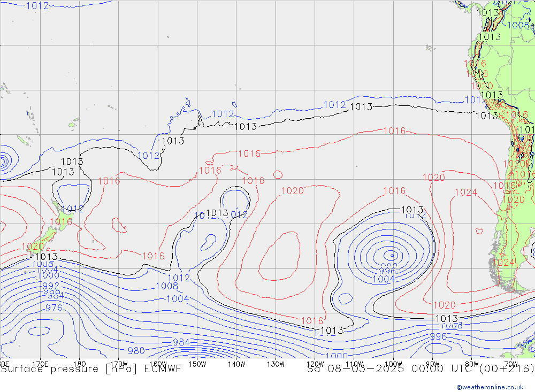Click the 70W longitude label
This screenshot has height=392, width=535.
click(511, 364)
